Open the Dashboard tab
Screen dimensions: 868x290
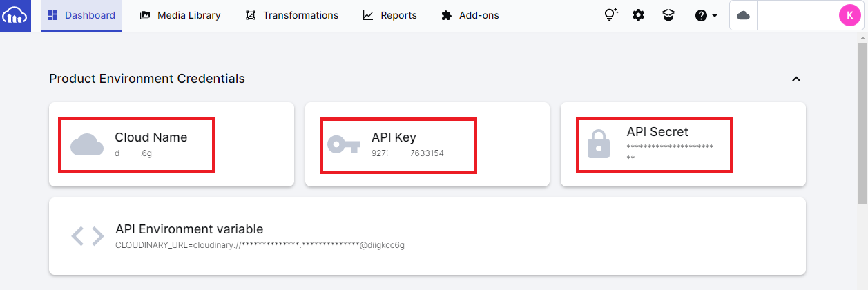pos(81,15)
